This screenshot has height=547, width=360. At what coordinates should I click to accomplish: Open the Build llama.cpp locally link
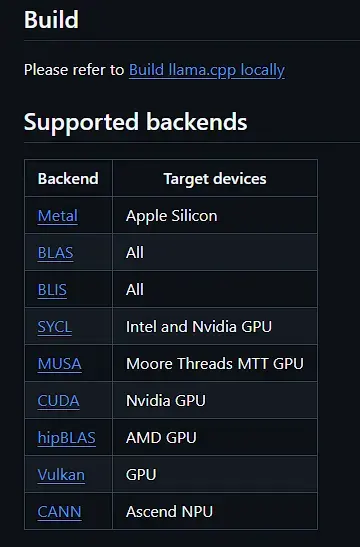(x=207, y=70)
